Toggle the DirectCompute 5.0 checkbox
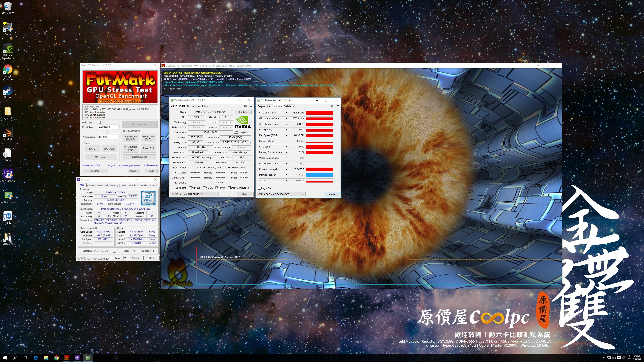The width and height of the screenshot is (644, 362). 229,188
